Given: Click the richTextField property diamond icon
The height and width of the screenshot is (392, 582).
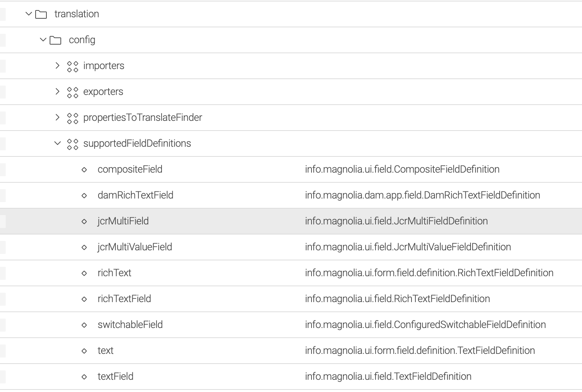Looking at the screenshot, I should pos(85,299).
